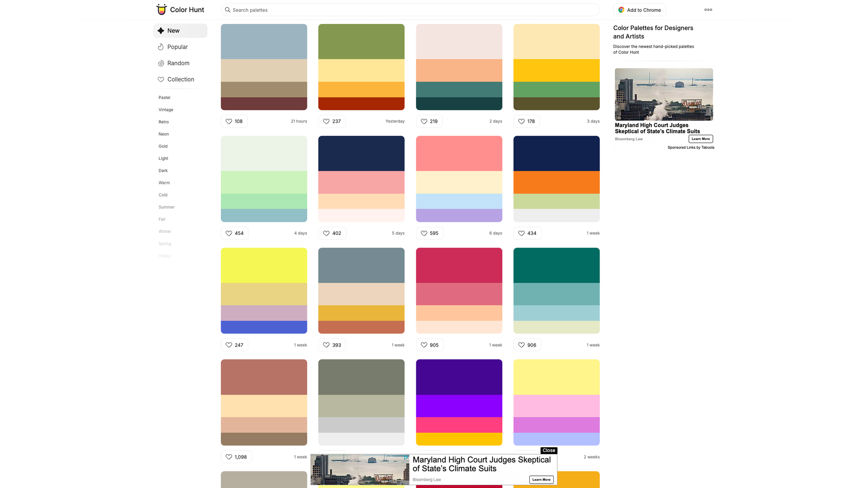Click the Add to Chrome button

click(639, 9)
